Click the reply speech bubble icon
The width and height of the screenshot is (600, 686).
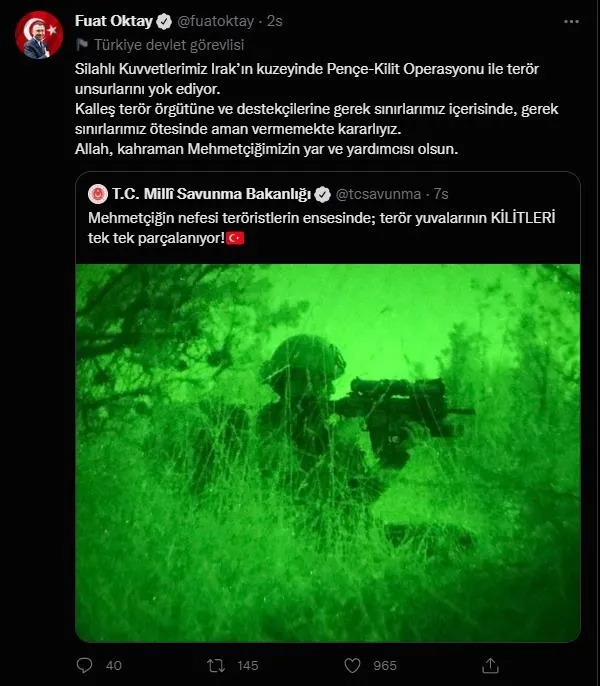click(84, 665)
